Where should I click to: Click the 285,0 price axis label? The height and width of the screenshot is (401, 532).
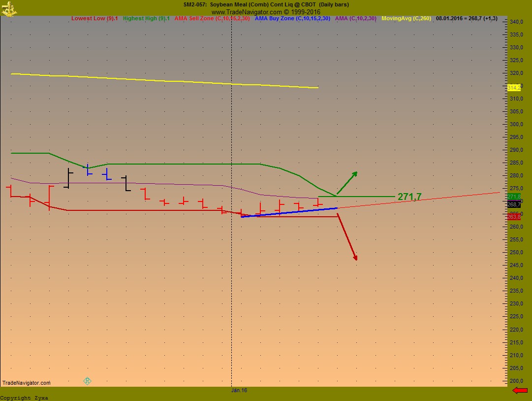pos(516,163)
